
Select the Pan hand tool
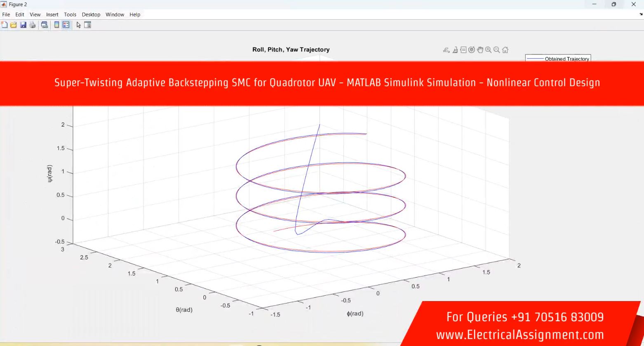(x=480, y=50)
